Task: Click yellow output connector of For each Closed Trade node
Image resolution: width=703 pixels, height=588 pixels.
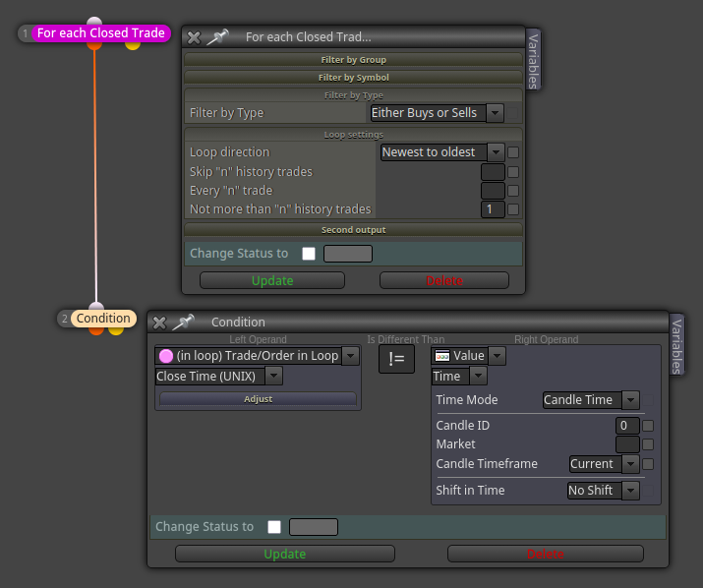Action: [133, 45]
